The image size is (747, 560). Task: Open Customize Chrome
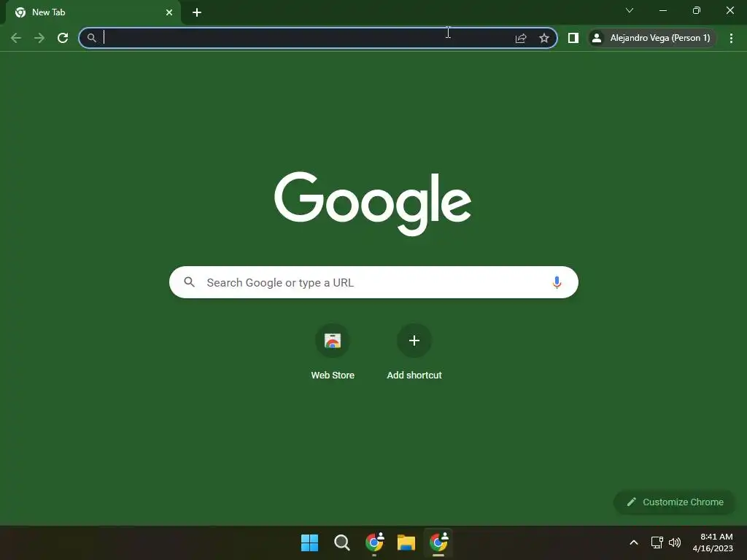(675, 502)
